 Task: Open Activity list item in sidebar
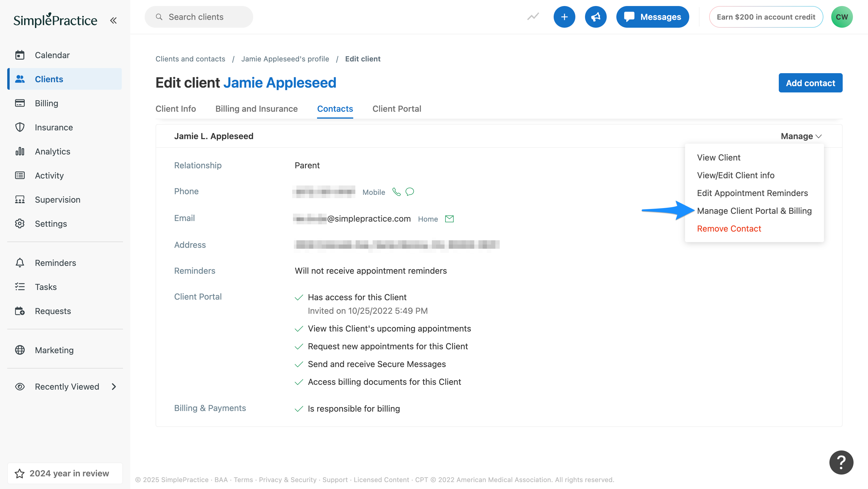(65, 175)
